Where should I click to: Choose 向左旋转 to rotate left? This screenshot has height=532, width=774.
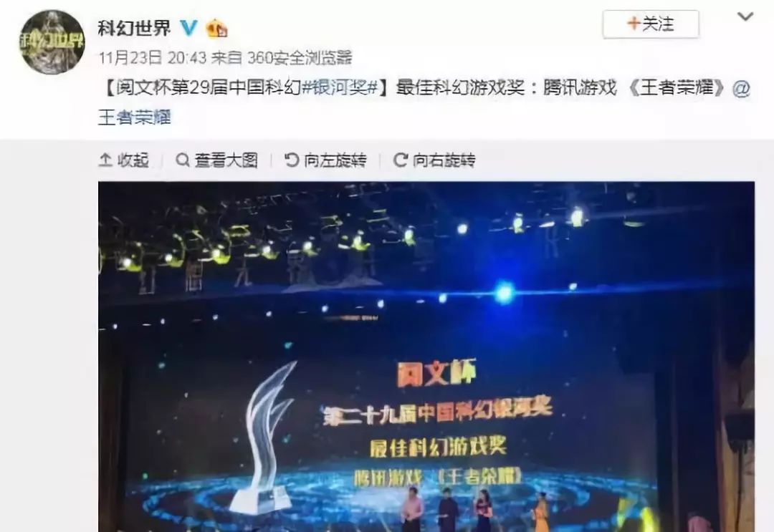point(335,160)
